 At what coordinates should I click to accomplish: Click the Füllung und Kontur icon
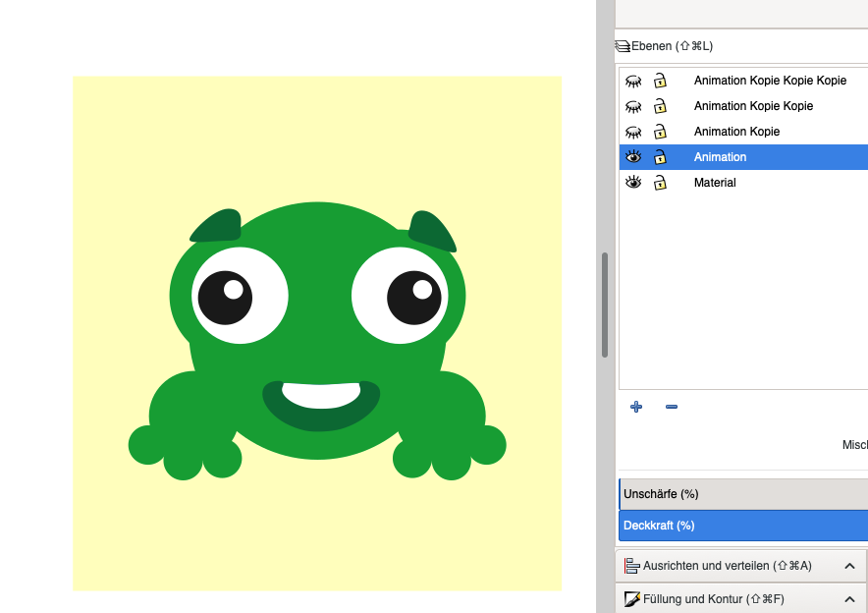[x=632, y=598]
